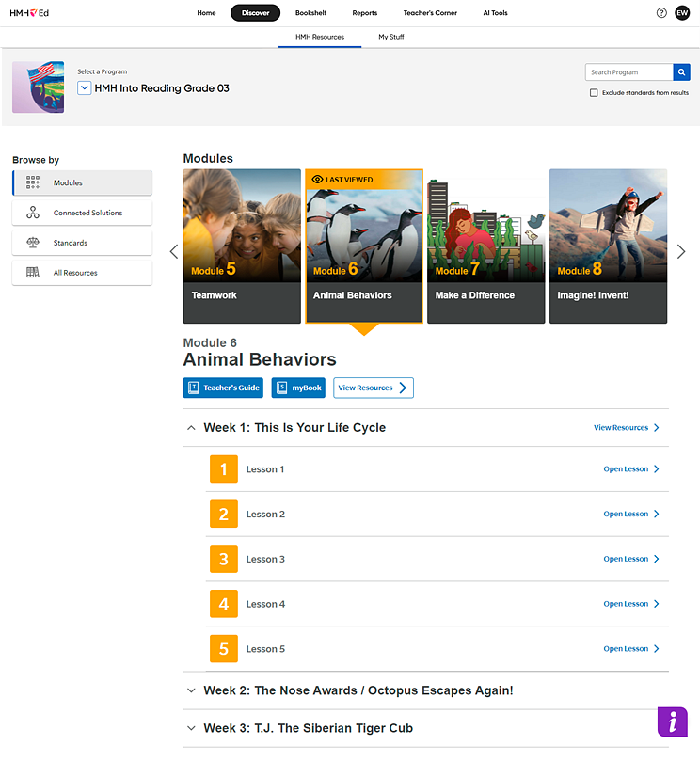This screenshot has width=700, height=761.
Task: Check Exclude standards from results
Action: (x=594, y=93)
